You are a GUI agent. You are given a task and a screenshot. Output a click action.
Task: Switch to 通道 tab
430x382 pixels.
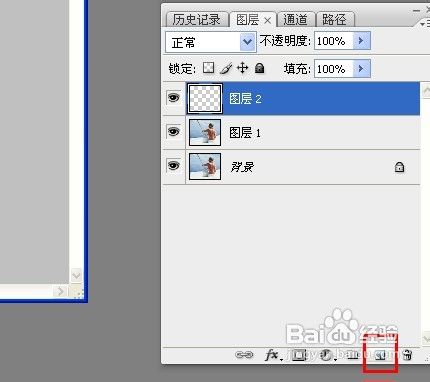(x=295, y=20)
